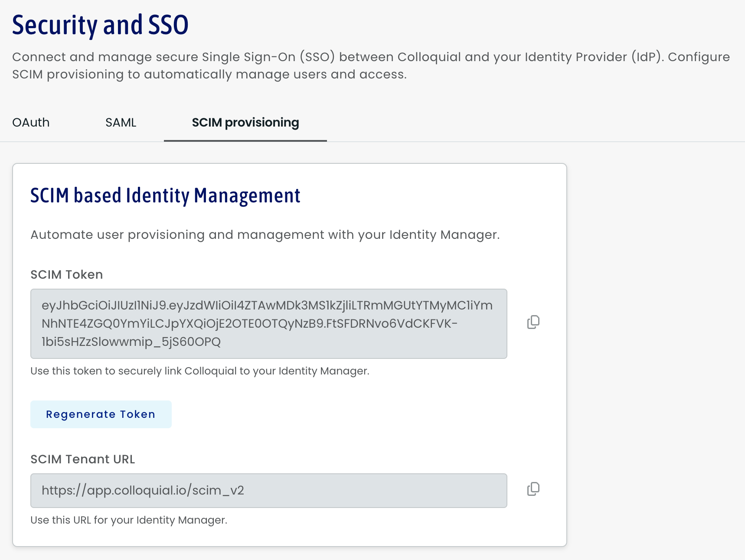Image resolution: width=745 pixels, height=560 pixels.
Task: Click the Security and SSO page heading
Action: click(100, 25)
